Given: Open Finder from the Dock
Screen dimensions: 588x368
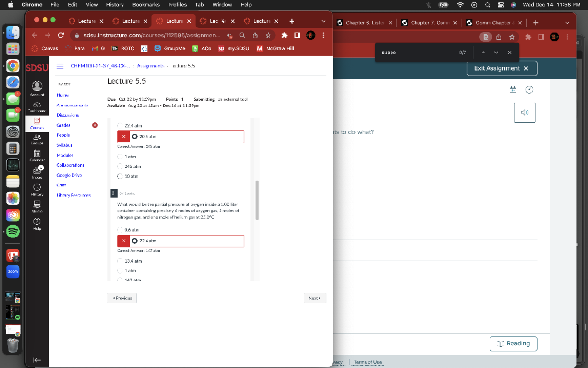Looking at the screenshot, I should point(13,32).
